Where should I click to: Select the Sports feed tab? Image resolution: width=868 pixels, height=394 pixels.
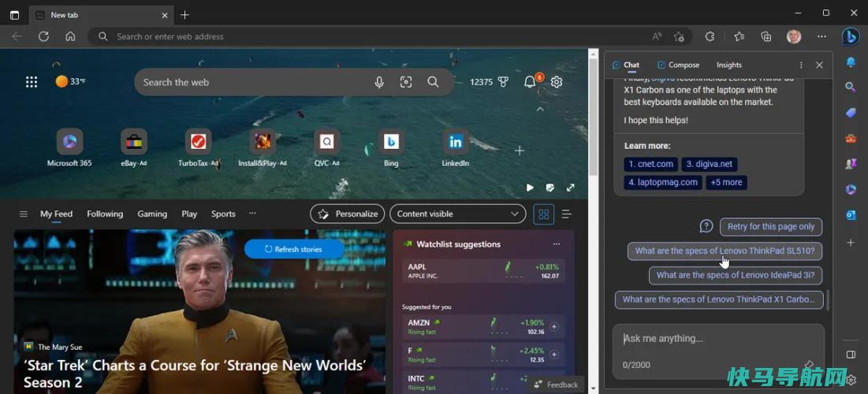(x=223, y=214)
